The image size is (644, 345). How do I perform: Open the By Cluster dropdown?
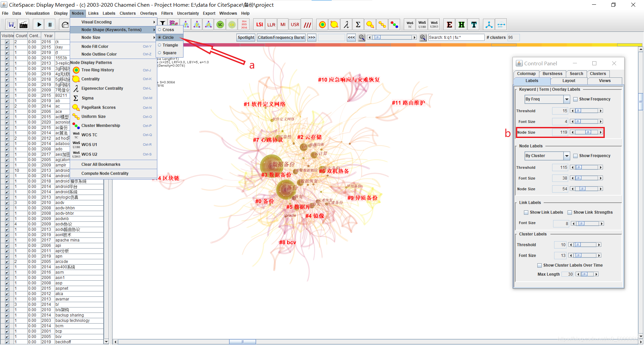[567, 156]
